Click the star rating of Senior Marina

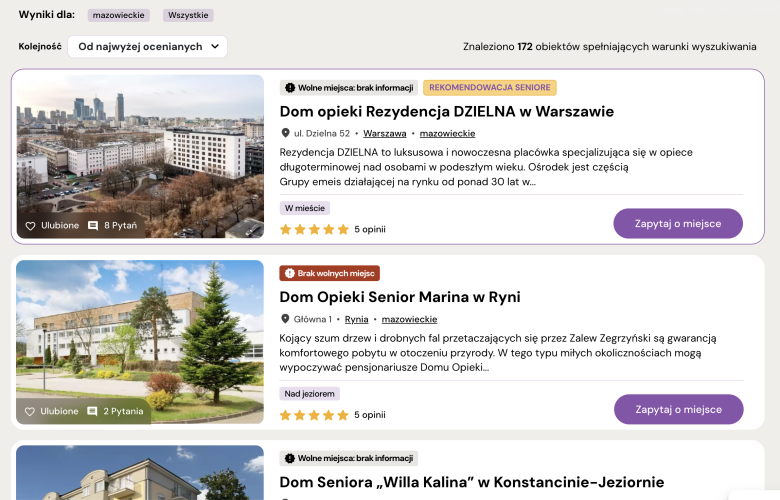coord(314,415)
